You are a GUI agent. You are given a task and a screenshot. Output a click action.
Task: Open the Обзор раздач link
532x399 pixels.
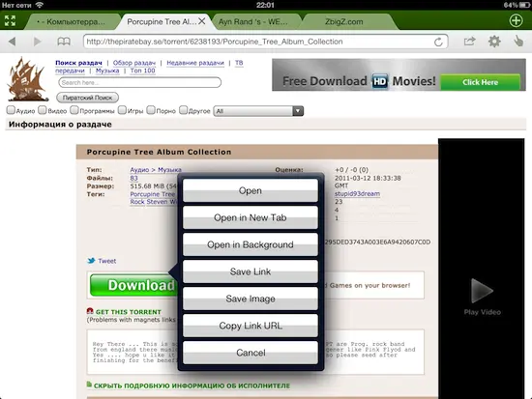134,63
